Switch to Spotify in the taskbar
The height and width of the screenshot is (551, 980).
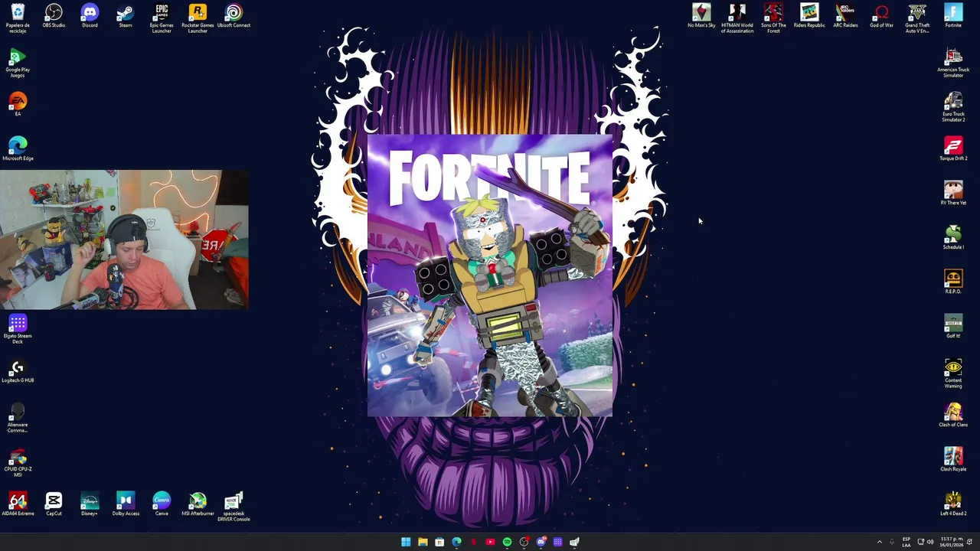pos(507,542)
